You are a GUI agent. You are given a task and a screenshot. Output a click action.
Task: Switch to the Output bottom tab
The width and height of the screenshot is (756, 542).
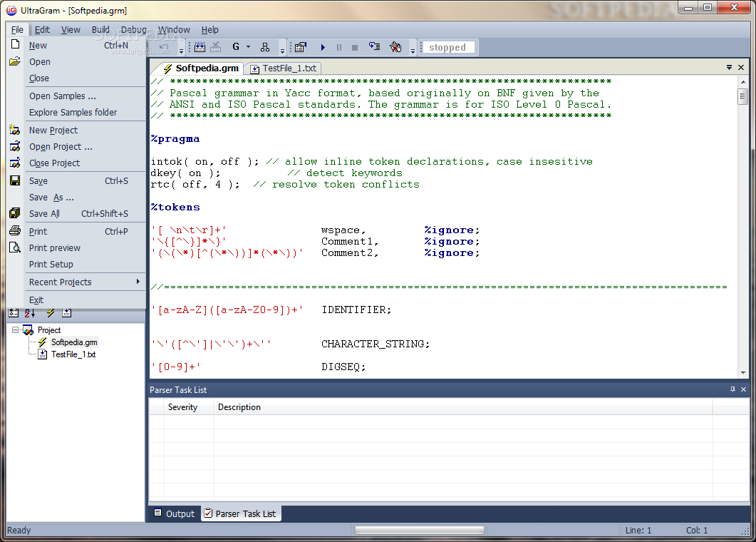pyautogui.click(x=174, y=513)
